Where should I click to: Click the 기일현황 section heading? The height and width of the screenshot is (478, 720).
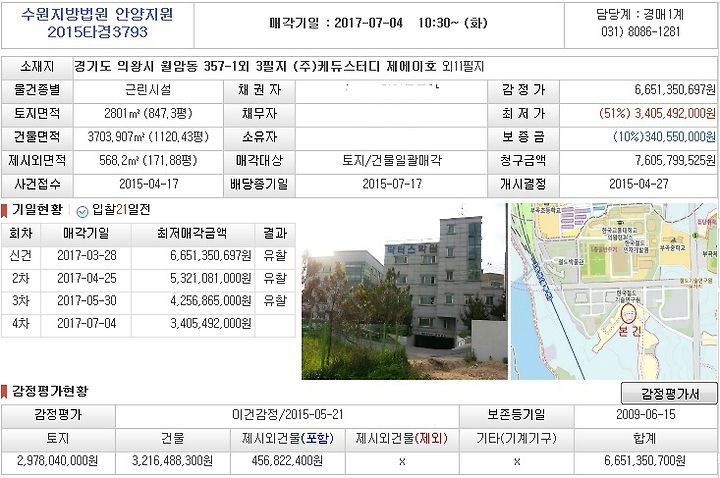coord(37,210)
